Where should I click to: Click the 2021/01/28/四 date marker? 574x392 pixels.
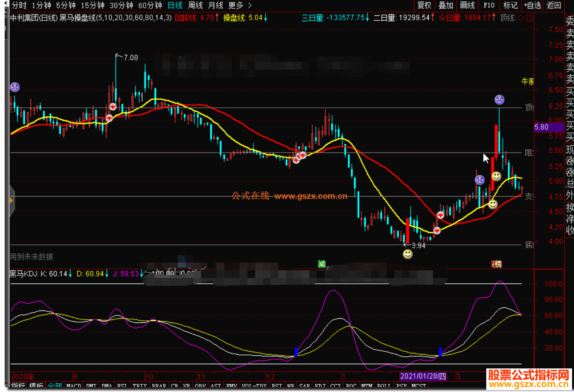click(423, 376)
